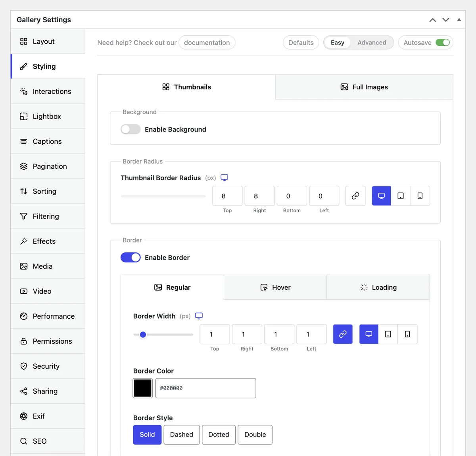Go to the Lightbox settings

(48, 116)
